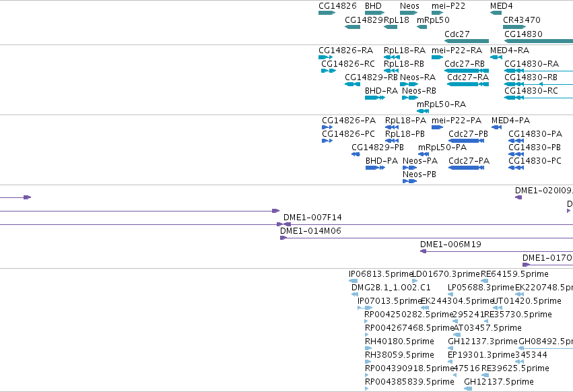Screen dimensions: 573x392
Task: Select the RpL18-PB protein label
Action: coord(405,134)
